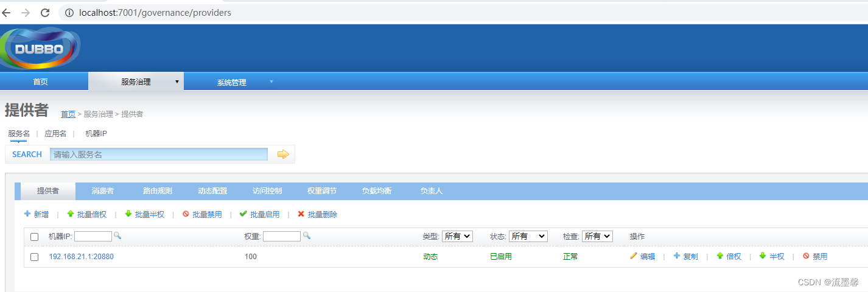
Task: Click the browser back arrow
Action: tap(7, 12)
